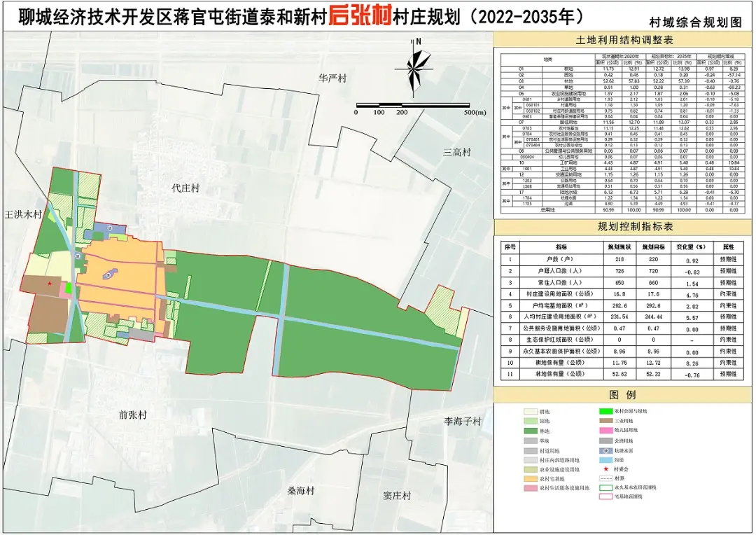
Task: Click the 前张村 village label on map
Action: click(x=132, y=415)
